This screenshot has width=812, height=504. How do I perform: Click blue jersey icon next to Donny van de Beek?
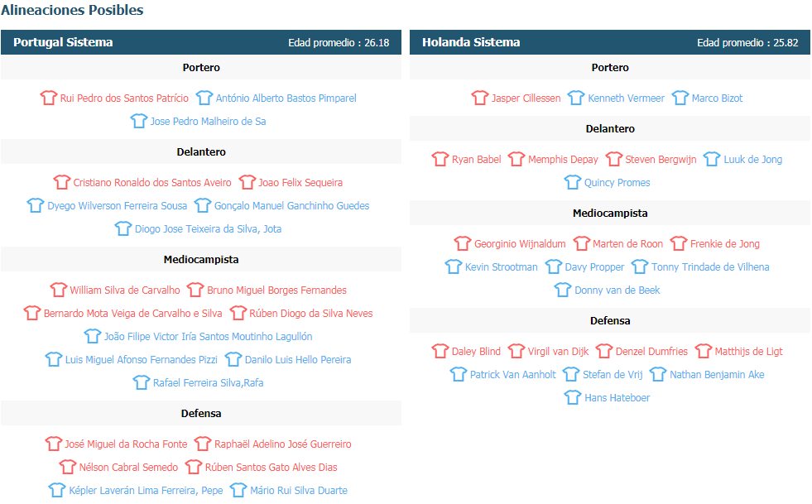click(x=562, y=290)
